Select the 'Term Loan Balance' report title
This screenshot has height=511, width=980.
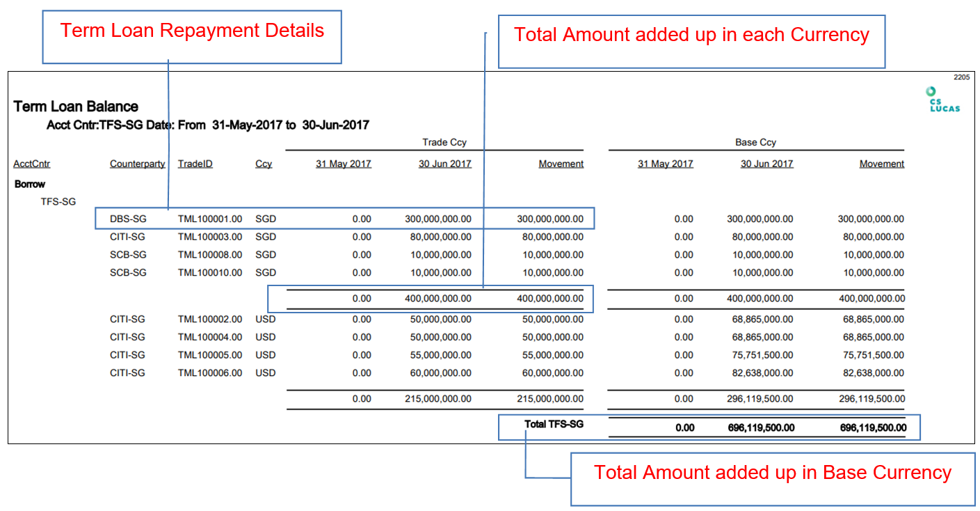pos(76,107)
